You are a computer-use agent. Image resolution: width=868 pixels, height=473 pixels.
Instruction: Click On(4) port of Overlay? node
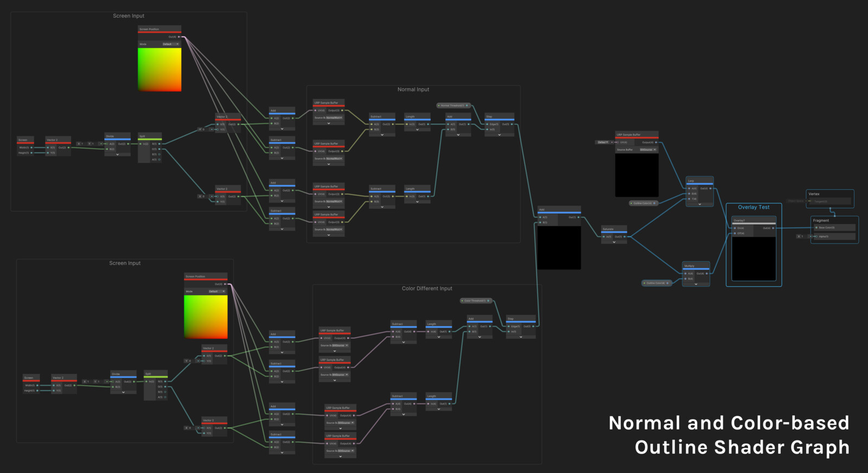735,228
